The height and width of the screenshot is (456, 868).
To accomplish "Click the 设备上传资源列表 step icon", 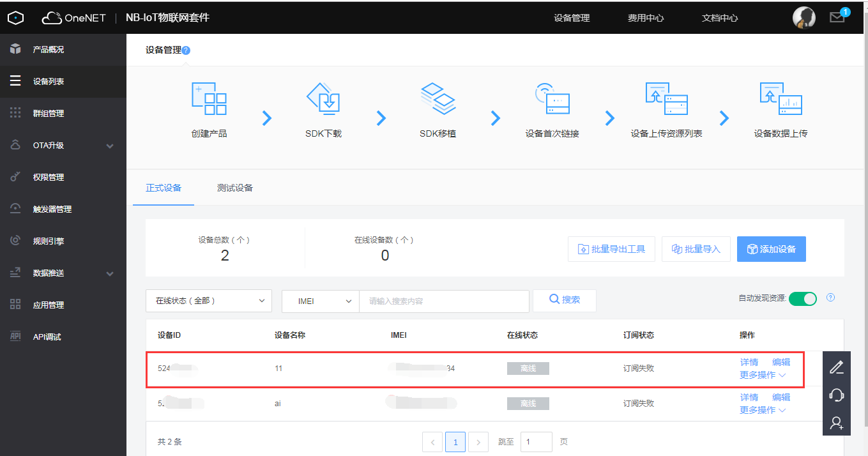I will [x=666, y=98].
